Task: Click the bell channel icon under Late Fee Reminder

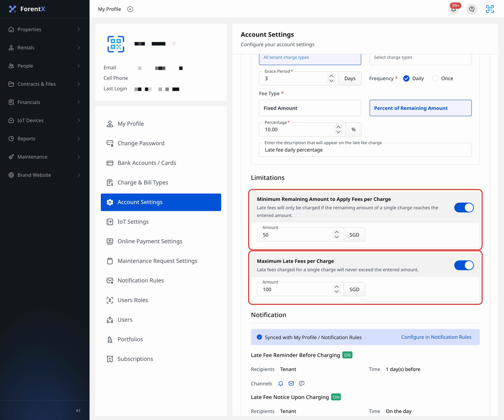Action: point(281,384)
